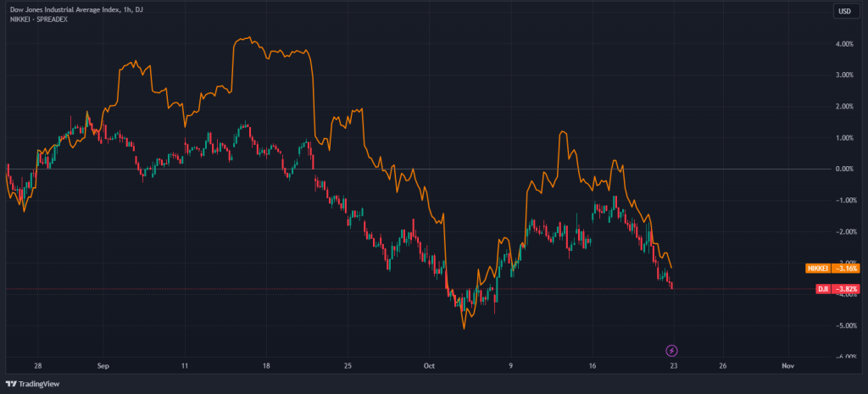
Task: Click the 23 date label on time axis
Action: pos(674,366)
